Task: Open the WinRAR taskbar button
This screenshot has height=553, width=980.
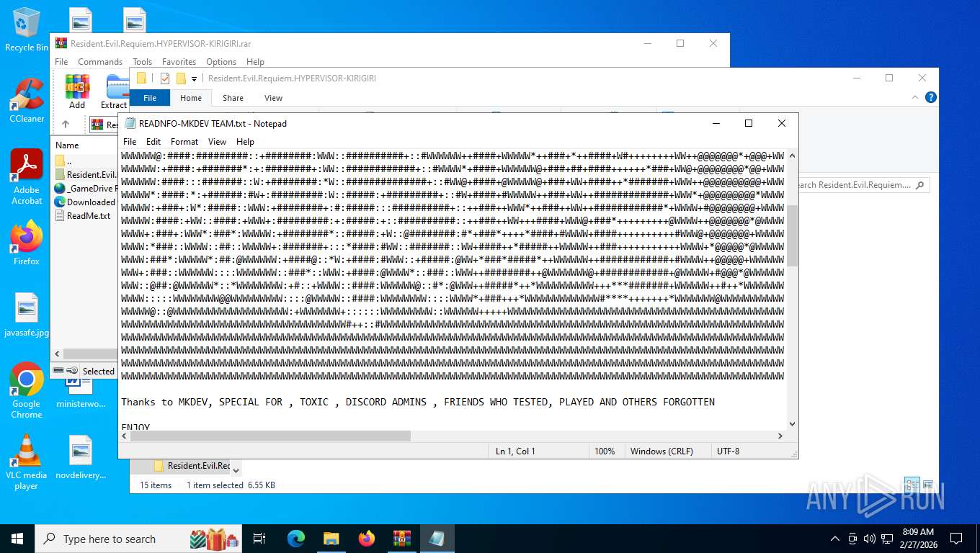Action: 402,539
